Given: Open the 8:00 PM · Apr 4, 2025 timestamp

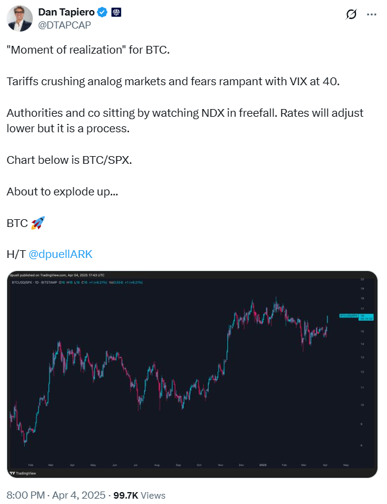Looking at the screenshot, I should click(56, 495).
